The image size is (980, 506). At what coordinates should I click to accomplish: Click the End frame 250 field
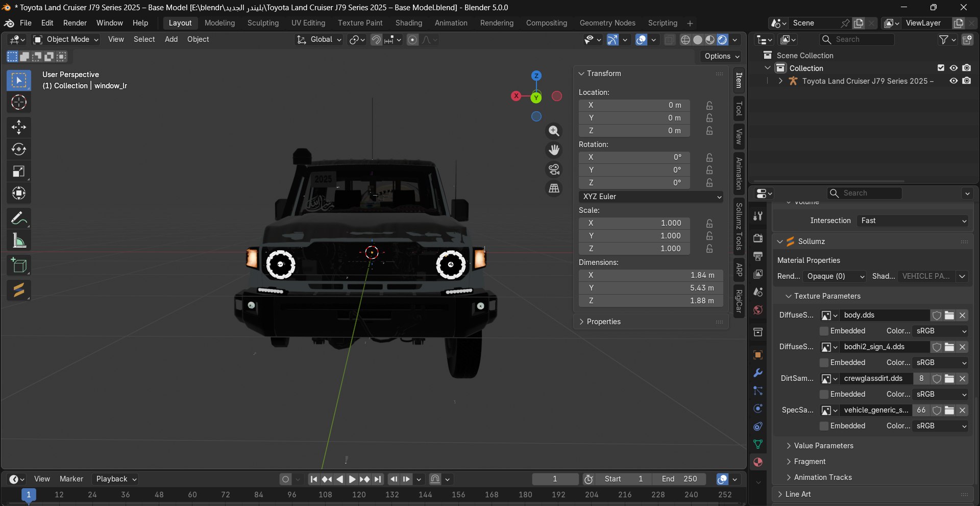point(679,479)
